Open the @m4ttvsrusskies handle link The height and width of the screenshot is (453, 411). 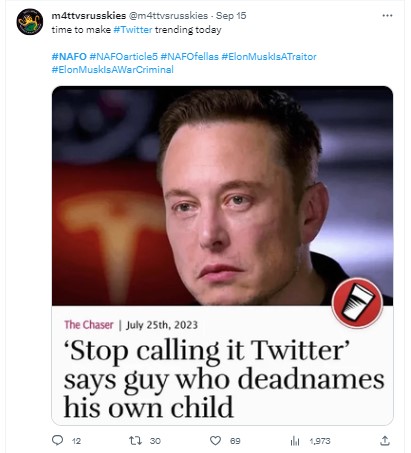pyautogui.click(x=168, y=16)
